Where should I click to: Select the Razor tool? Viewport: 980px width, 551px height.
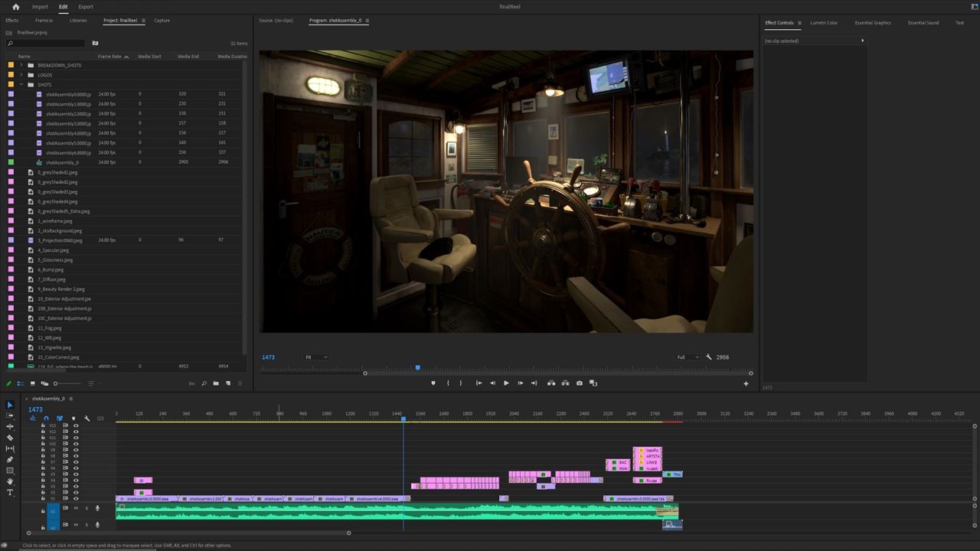(10, 438)
